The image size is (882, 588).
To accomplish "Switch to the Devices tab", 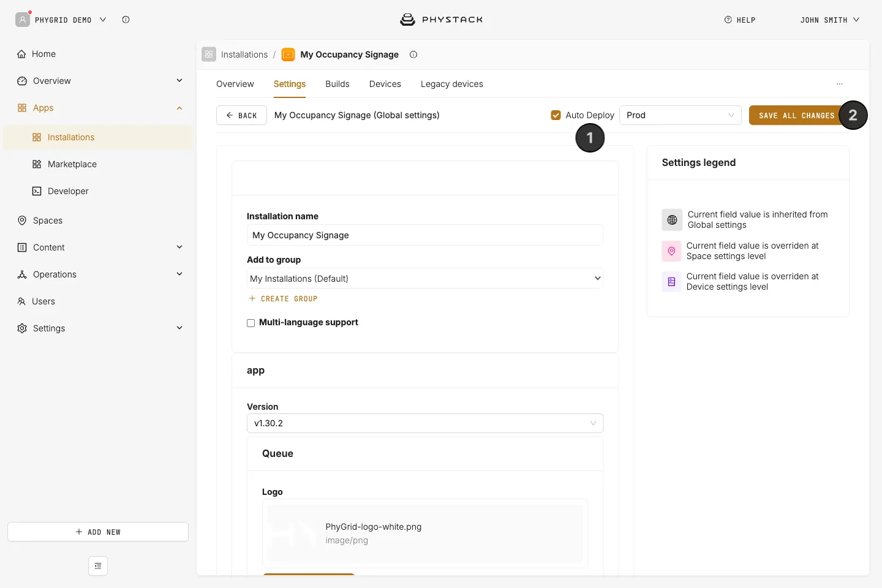I will coord(385,84).
